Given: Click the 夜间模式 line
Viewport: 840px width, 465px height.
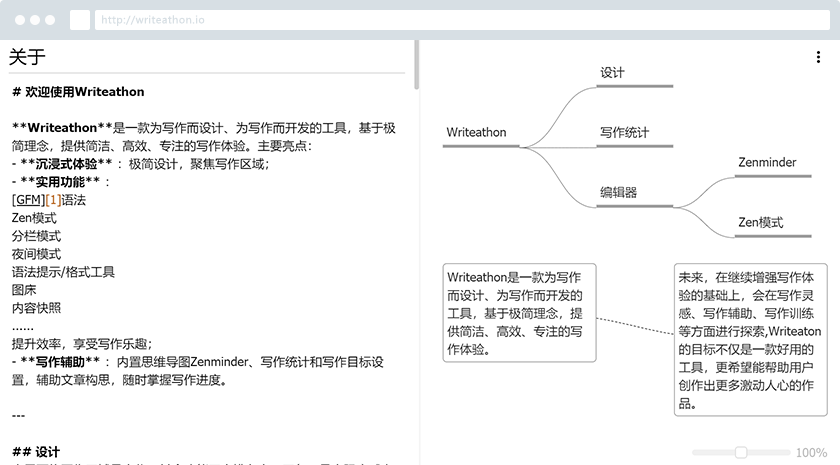Looking at the screenshot, I should pos(36,254).
